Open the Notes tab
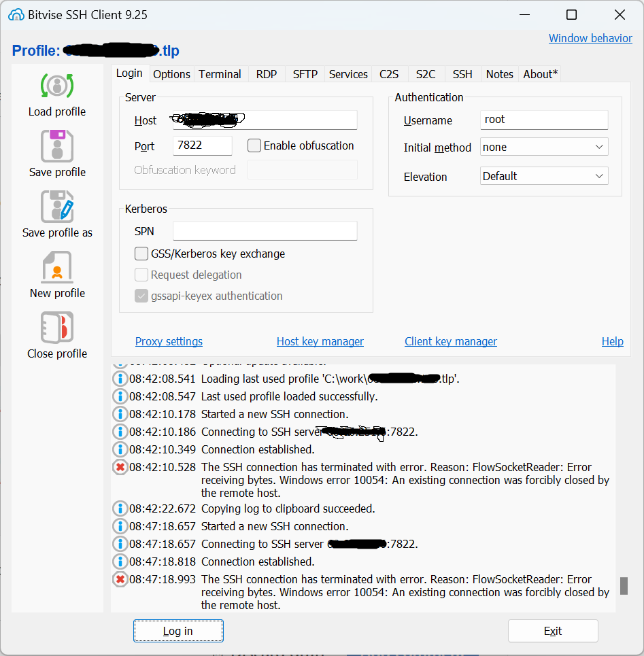This screenshot has height=656, width=644. 500,74
